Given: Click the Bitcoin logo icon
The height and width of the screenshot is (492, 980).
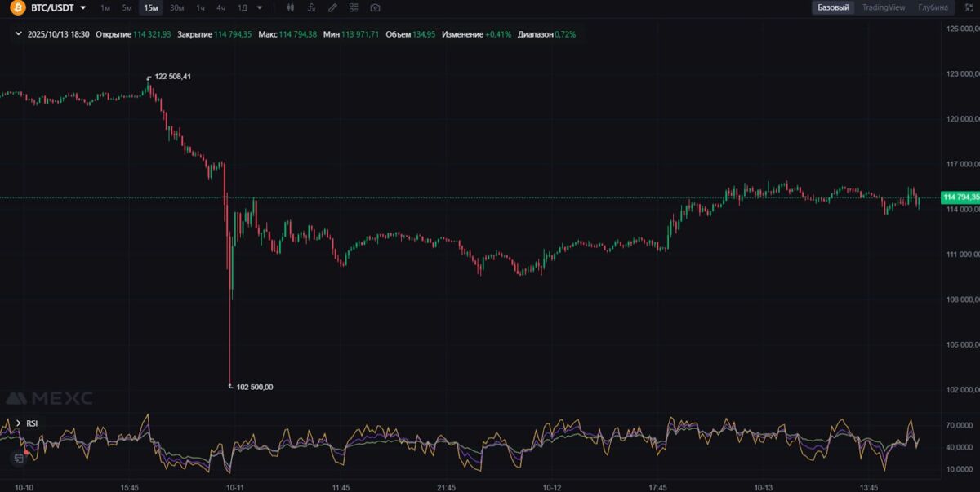Looking at the screenshot, I should [17, 7].
